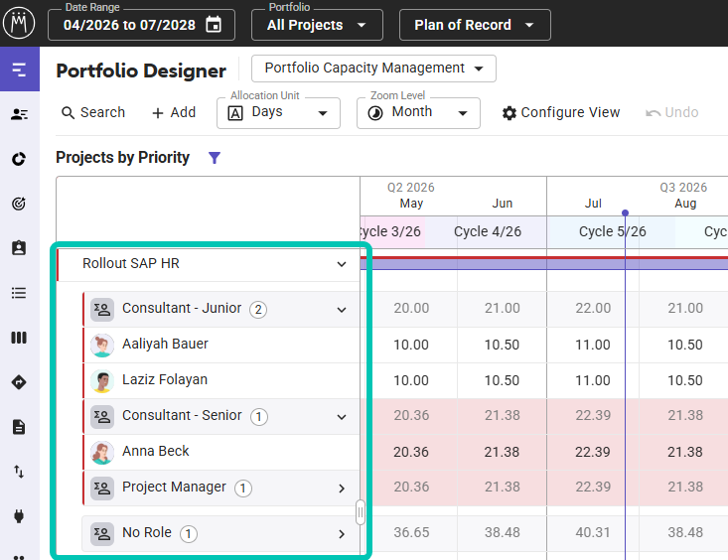Click the Date Range field 04/2026 to 07/2028

[142, 25]
